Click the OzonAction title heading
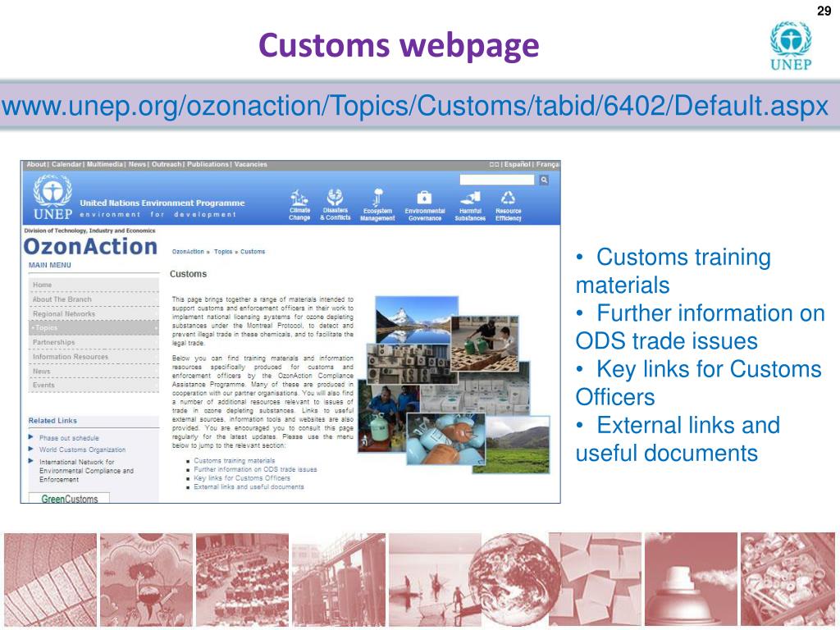840x630 pixels. [90, 247]
